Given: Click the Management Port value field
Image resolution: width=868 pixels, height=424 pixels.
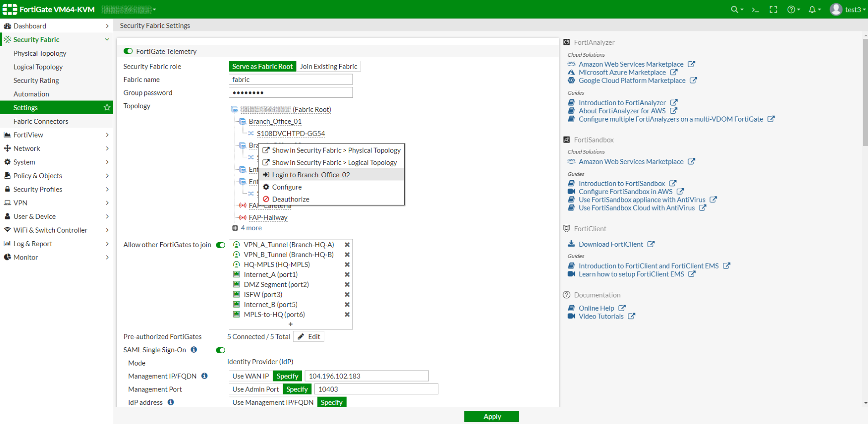Looking at the screenshot, I should [x=376, y=389].
